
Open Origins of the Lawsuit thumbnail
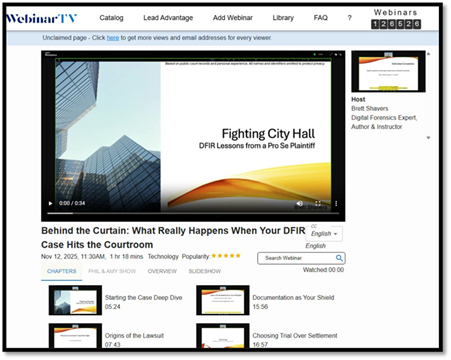75,336
